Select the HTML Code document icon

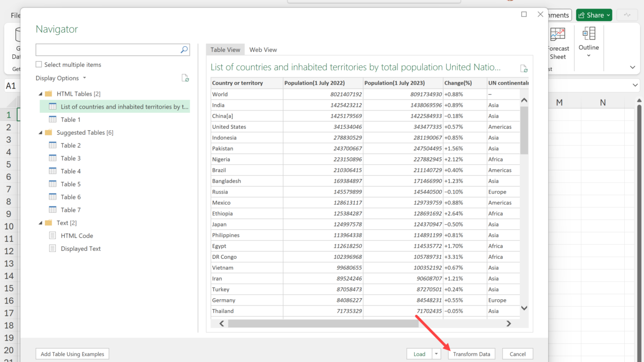53,236
